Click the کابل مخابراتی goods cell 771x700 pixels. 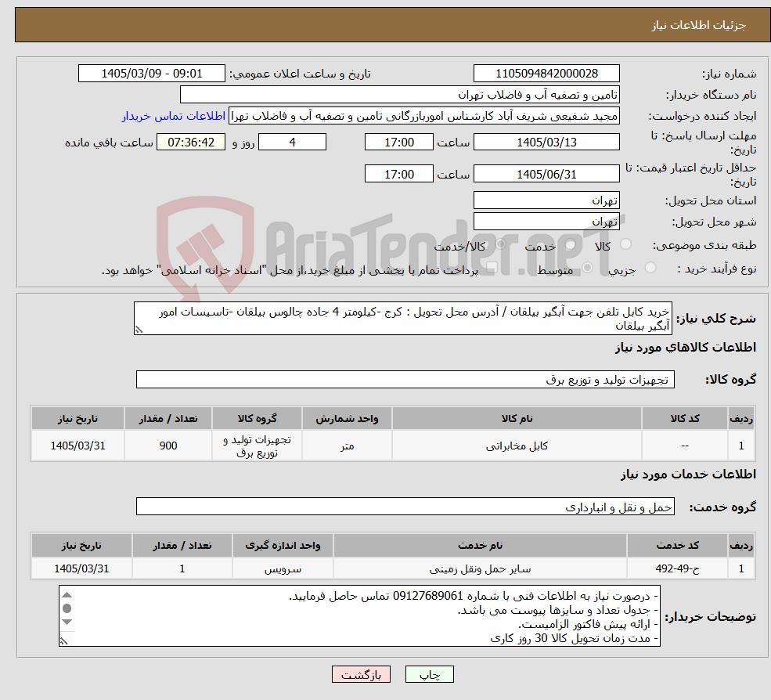(x=517, y=446)
